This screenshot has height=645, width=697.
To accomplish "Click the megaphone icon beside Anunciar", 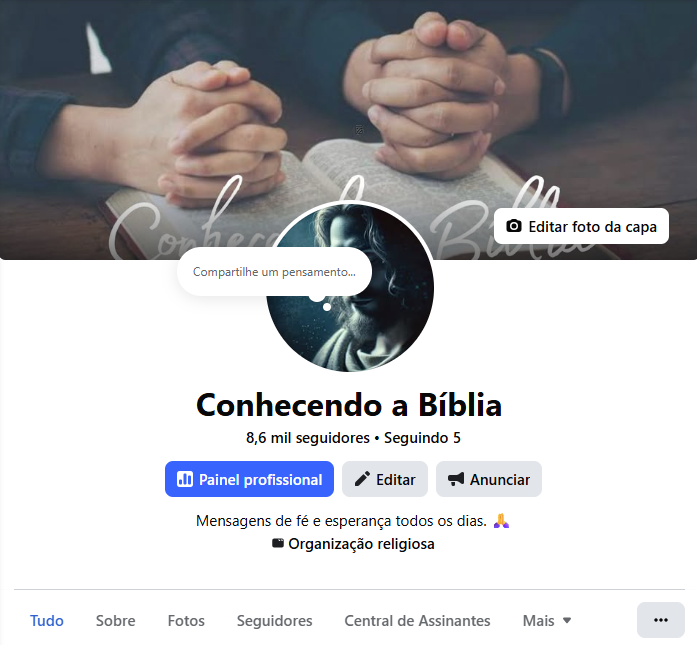I will point(456,479).
